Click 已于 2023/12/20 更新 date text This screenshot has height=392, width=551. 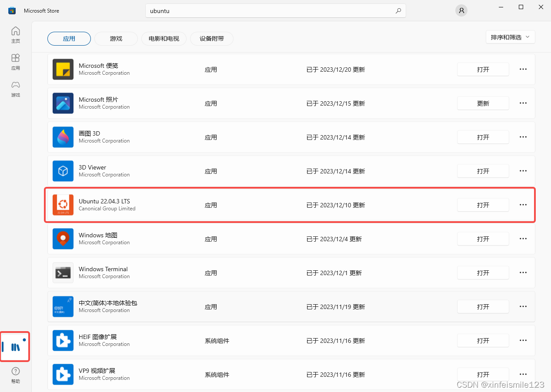(336, 70)
